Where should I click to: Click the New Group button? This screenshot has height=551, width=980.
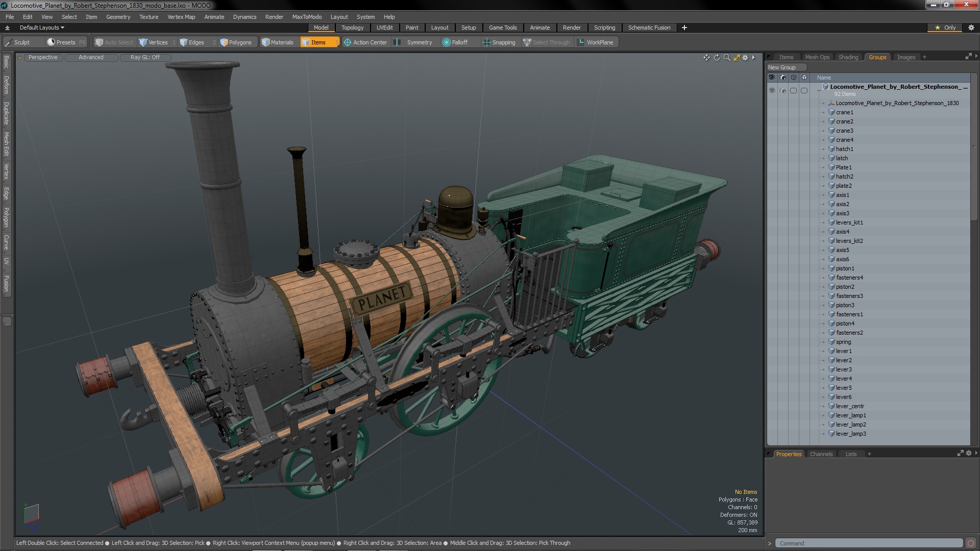pos(786,67)
